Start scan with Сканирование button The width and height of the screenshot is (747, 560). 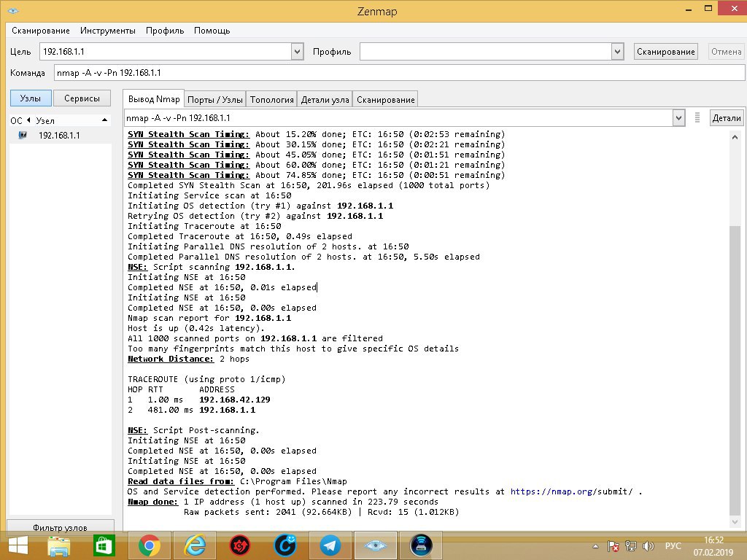point(665,52)
